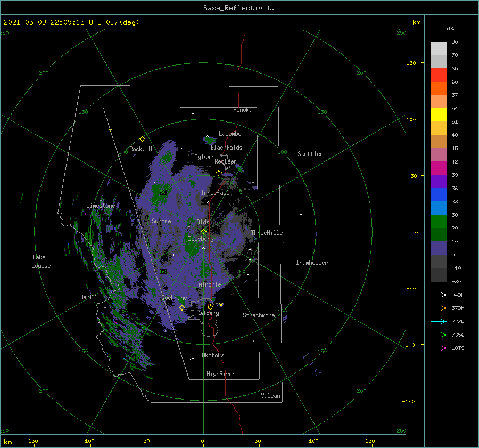Click the km label at top right
The height and width of the screenshot is (448, 479).
point(416,22)
